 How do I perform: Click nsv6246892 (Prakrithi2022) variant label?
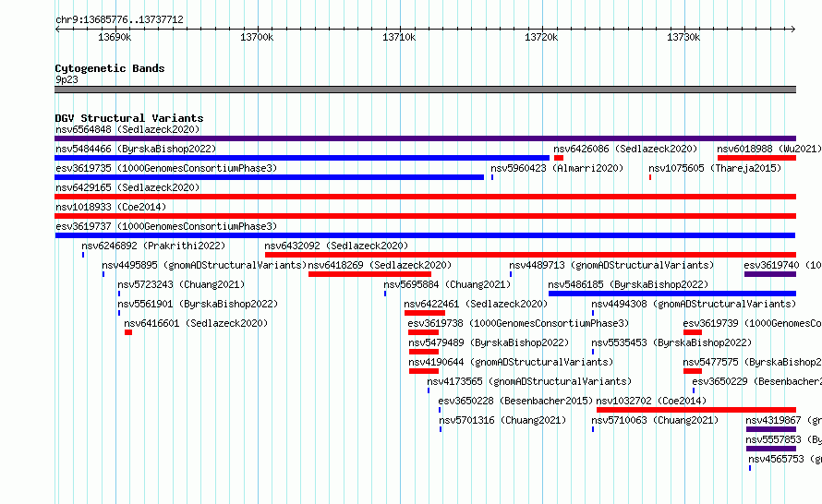(153, 246)
